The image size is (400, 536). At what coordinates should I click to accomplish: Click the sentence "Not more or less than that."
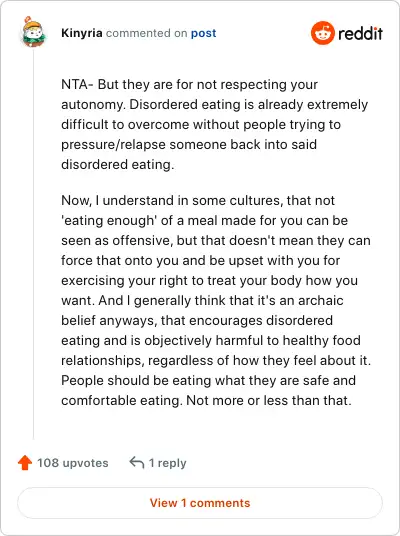coord(269,400)
